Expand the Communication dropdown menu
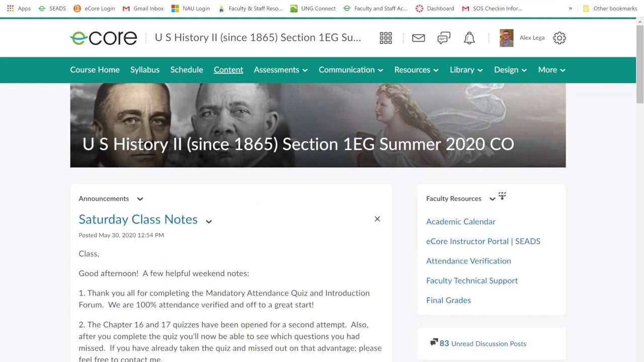This screenshot has width=644, height=362. 351,70
